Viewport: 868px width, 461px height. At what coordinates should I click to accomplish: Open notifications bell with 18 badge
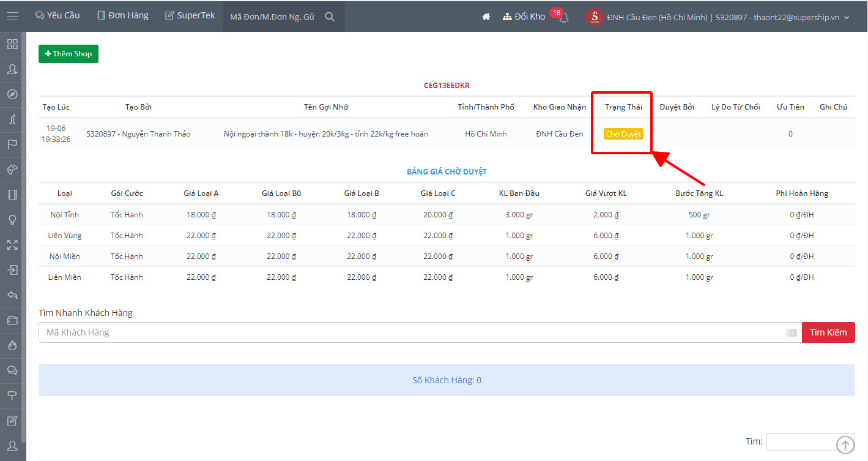pos(563,17)
